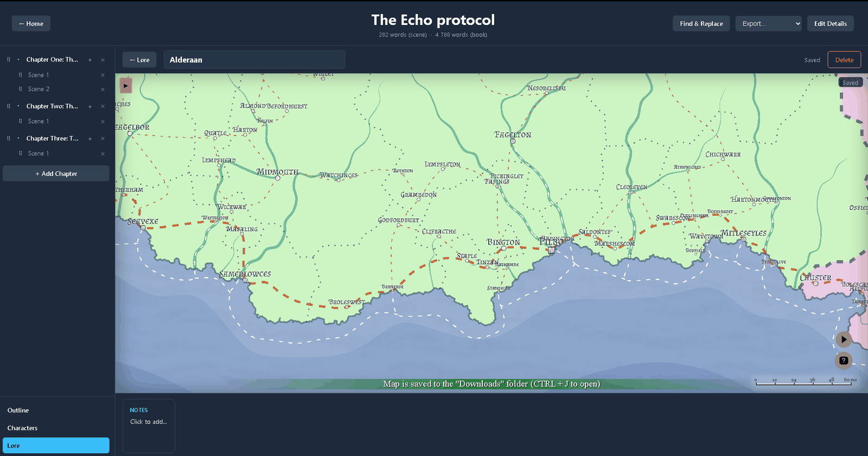Click the Fagelton town label on the map
Image resolution: width=868 pixels, height=456 pixels.
(x=513, y=135)
